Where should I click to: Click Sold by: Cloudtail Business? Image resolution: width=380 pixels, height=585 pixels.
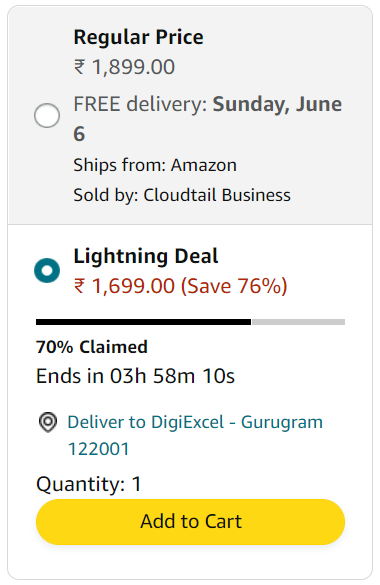[182, 195]
